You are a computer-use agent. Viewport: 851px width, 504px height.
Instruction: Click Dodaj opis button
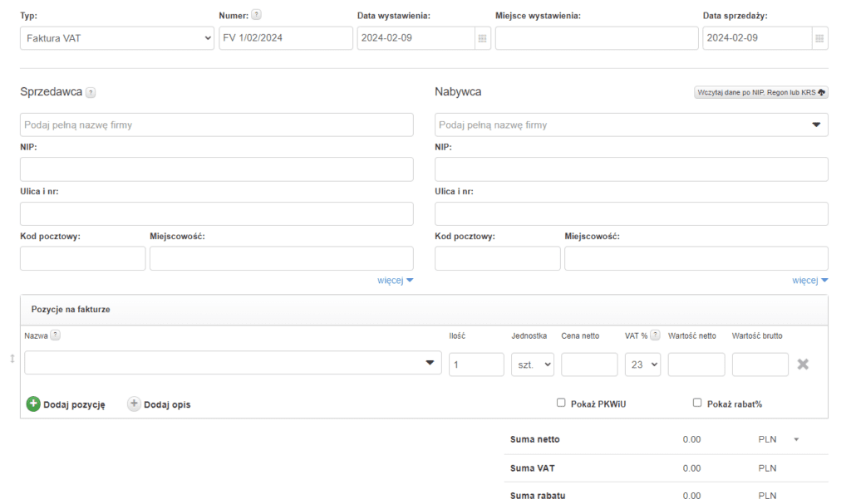tap(158, 404)
